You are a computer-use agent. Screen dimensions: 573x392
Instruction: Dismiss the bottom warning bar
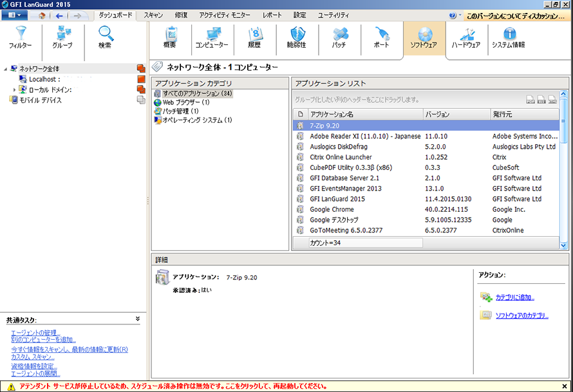(x=565, y=386)
